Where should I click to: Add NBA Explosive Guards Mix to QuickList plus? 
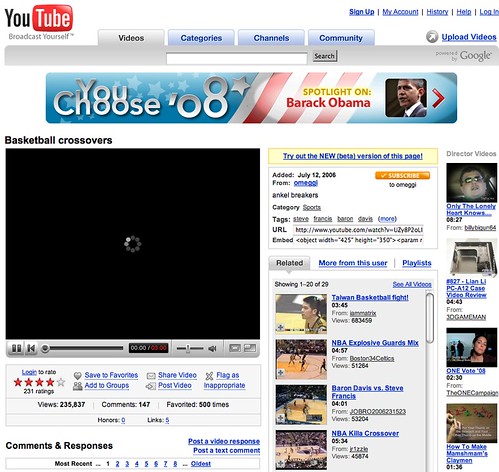281,373
